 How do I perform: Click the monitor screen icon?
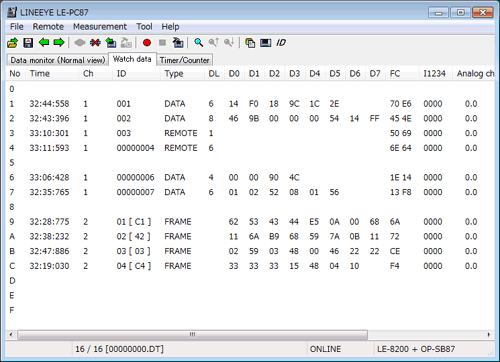[x=265, y=43]
